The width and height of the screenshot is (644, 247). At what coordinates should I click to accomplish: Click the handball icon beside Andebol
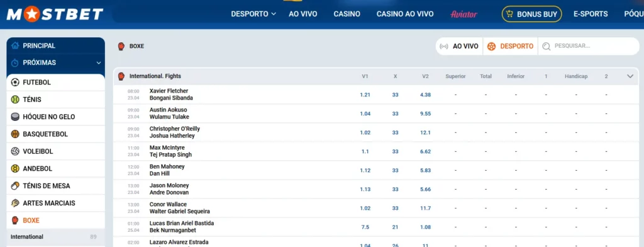click(15, 169)
